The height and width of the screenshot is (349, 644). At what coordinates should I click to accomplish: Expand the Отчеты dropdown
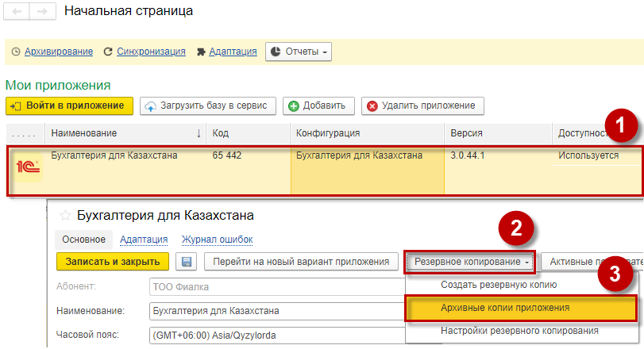(299, 52)
